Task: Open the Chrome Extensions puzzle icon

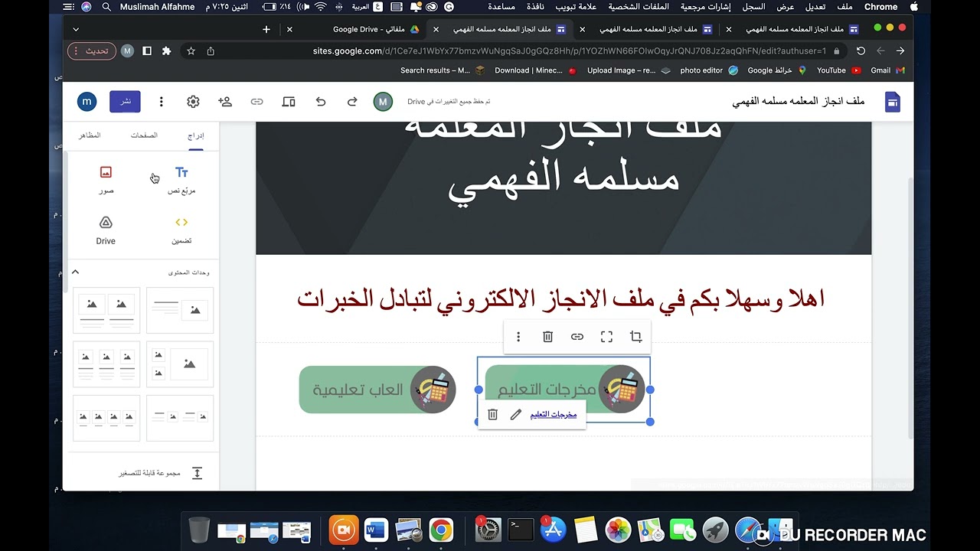Action: click(x=166, y=51)
